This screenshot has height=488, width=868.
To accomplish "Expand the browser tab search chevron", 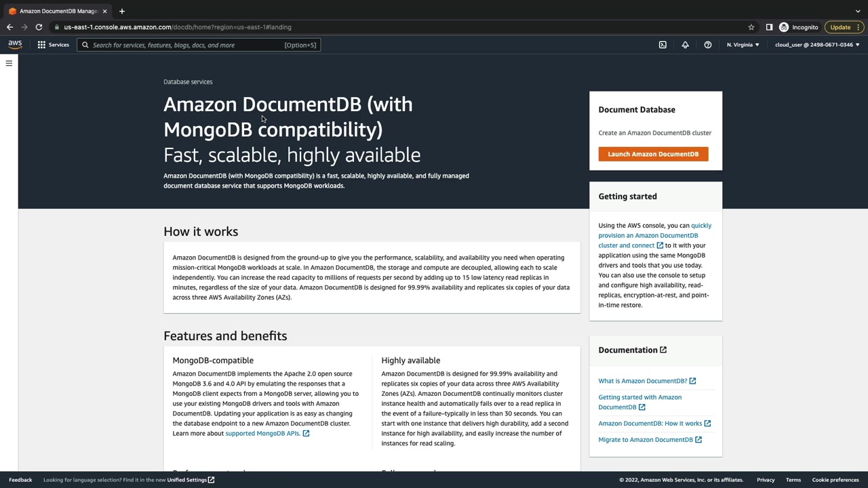I will click(858, 11).
